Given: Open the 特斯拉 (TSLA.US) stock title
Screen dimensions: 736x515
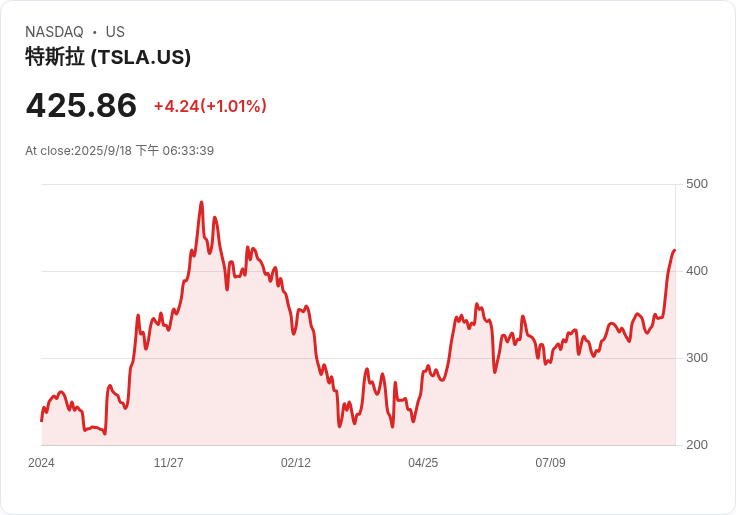Looking at the screenshot, I should tap(108, 57).
